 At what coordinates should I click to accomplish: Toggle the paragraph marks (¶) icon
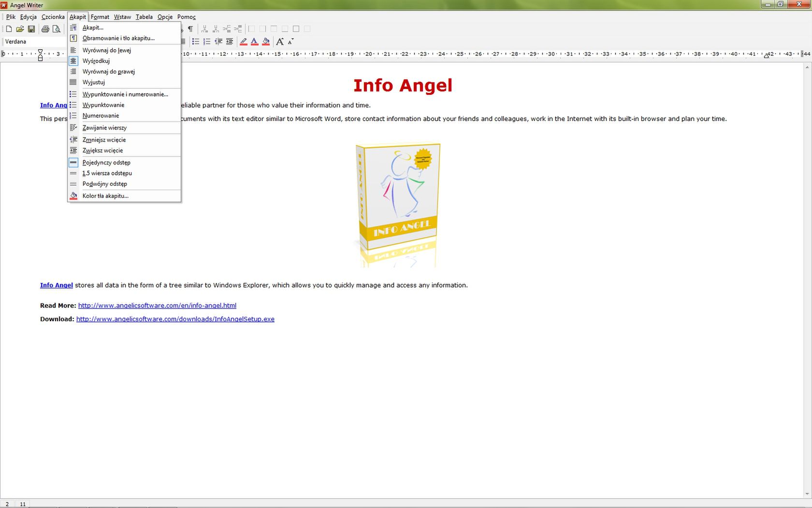point(190,29)
